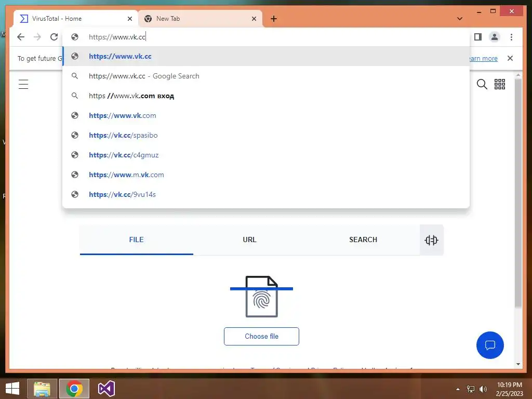Viewport: 532px width, 399px height.
Task: Select the FILE tab
Action: click(137, 240)
